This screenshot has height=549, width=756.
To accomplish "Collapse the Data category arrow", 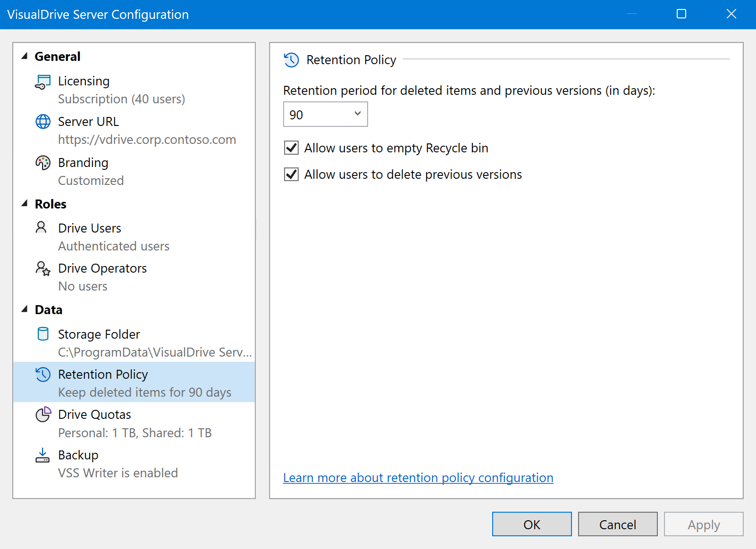I will 25,309.
